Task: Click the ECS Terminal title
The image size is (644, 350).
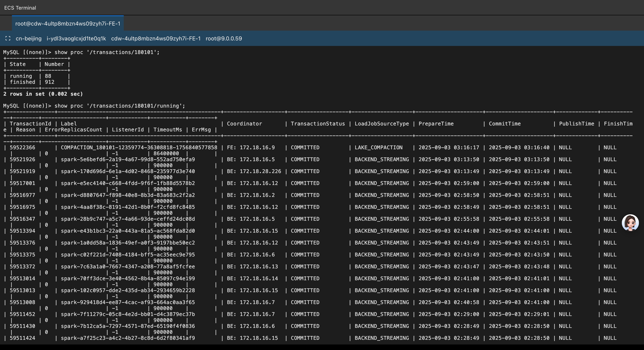Action: click(20, 8)
